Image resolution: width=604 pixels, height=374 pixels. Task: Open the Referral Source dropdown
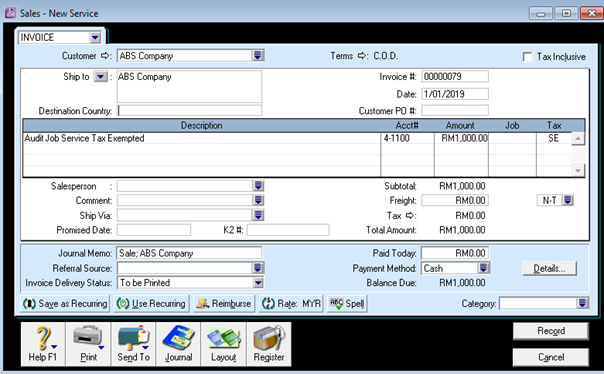pos(258,268)
